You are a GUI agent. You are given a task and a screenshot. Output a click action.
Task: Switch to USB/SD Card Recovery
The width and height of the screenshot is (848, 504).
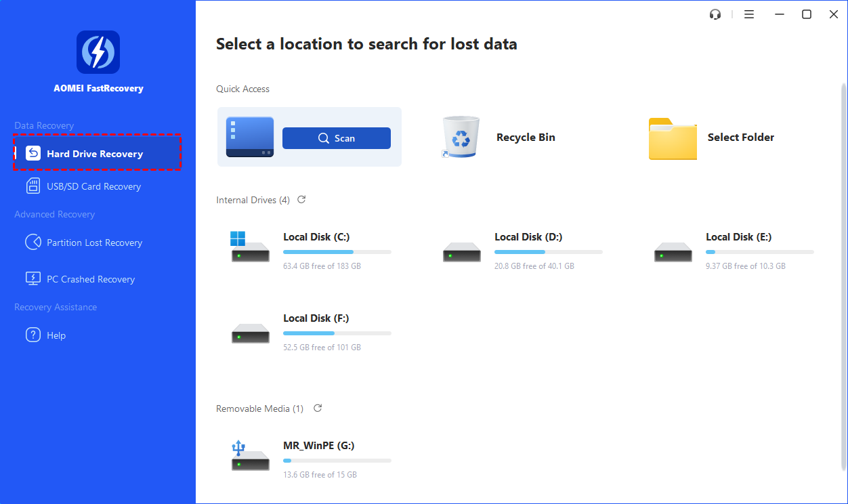[x=93, y=186]
